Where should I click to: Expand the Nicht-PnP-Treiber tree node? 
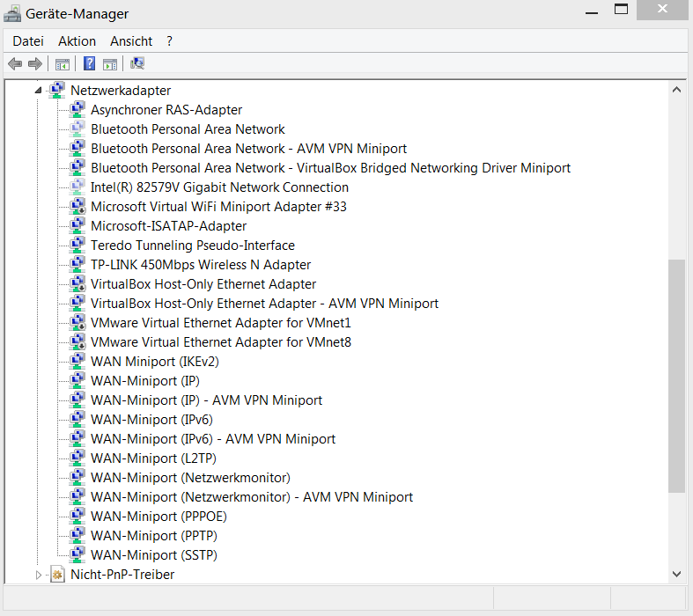tap(39, 575)
